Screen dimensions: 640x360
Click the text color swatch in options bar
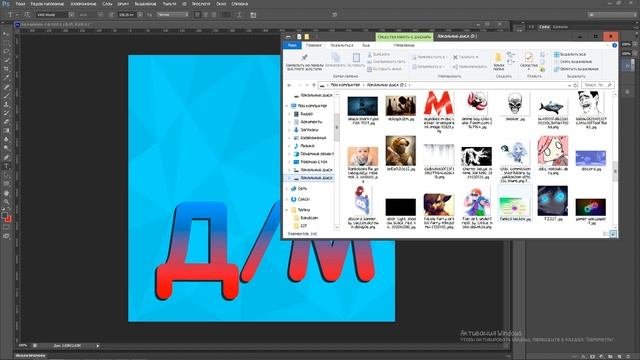pos(226,15)
